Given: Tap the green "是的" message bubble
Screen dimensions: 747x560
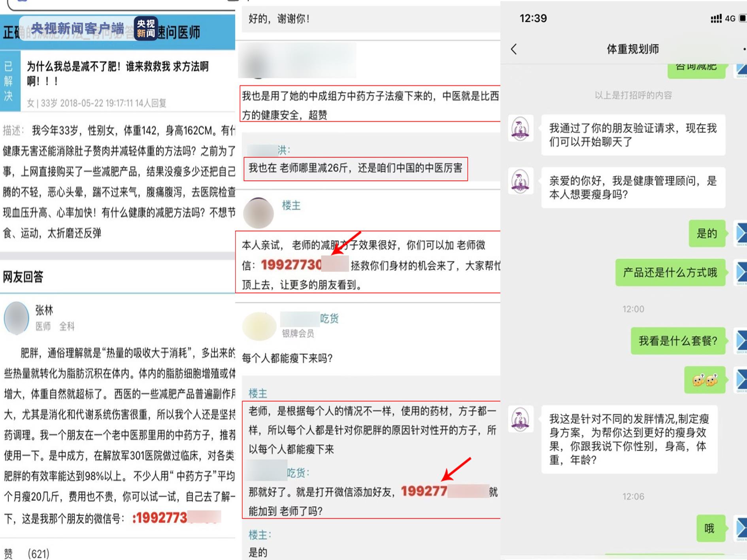Looking at the screenshot, I should (707, 234).
